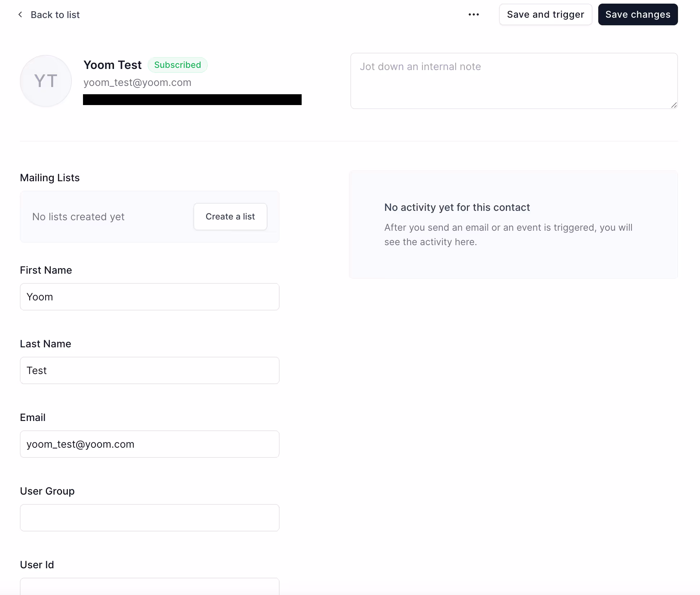Viewport: 700px width, 595px height.
Task: Click the note textarea resize handle
Action: (x=674, y=105)
